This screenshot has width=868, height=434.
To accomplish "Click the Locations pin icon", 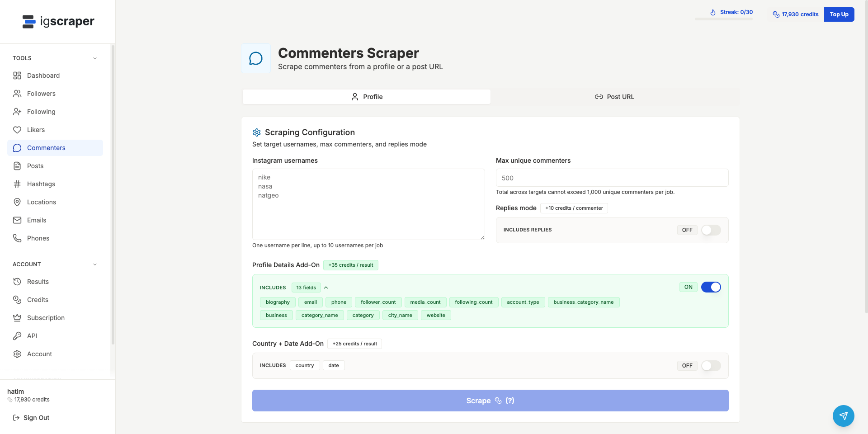I will click(x=17, y=202).
